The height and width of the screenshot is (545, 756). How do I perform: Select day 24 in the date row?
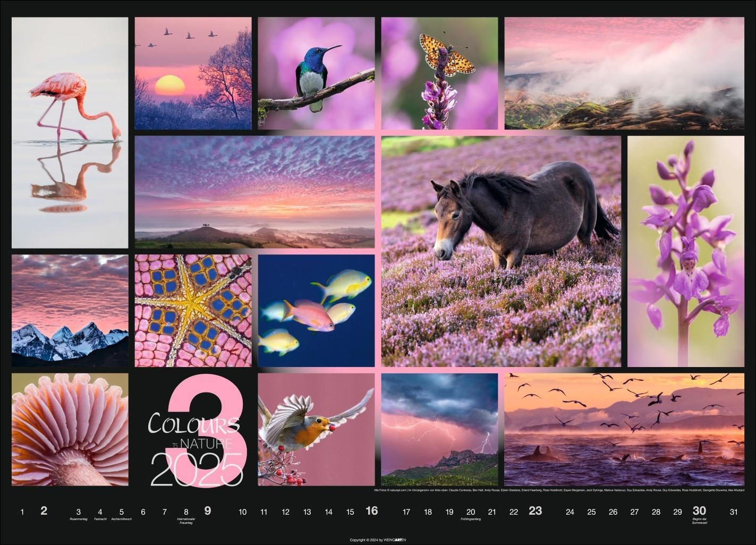[570, 512]
